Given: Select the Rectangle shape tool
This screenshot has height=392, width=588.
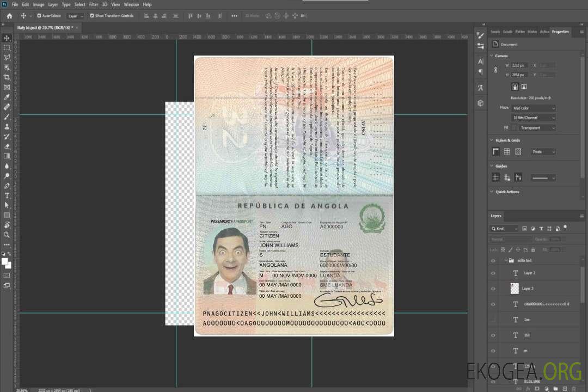Looking at the screenshot, I should point(7,215).
